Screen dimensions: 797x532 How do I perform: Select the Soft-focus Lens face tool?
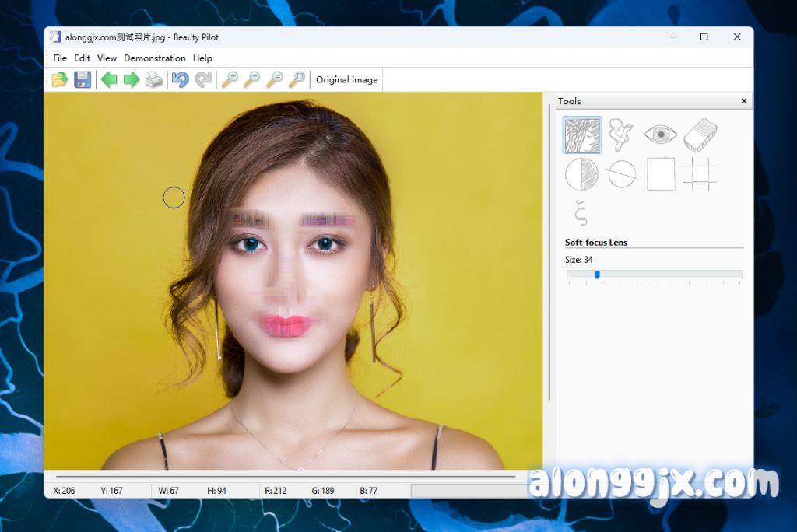pos(582,135)
